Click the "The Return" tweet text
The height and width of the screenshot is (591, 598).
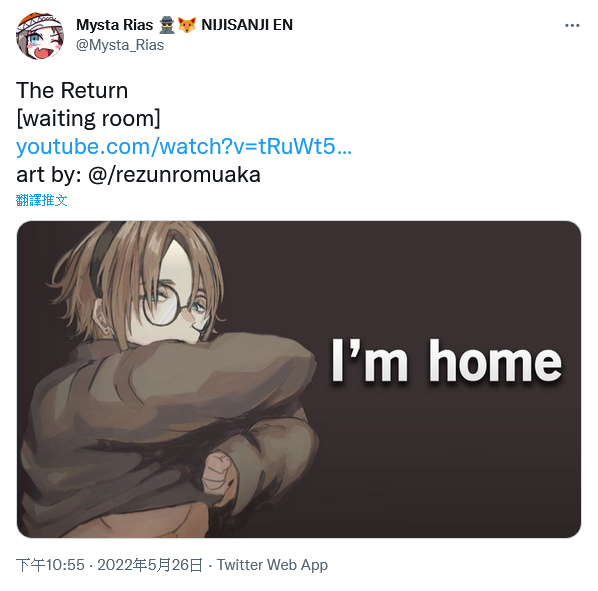pyautogui.click(x=72, y=90)
